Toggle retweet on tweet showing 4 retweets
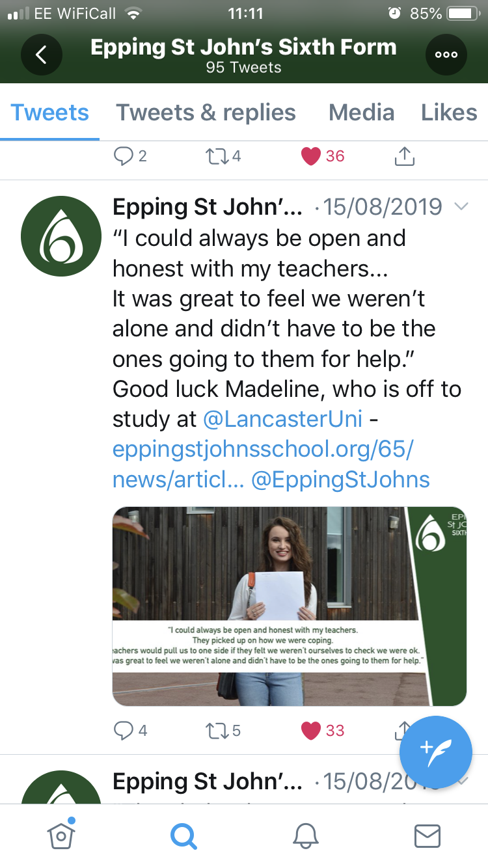Screen dimensions: 488x868 223,156
